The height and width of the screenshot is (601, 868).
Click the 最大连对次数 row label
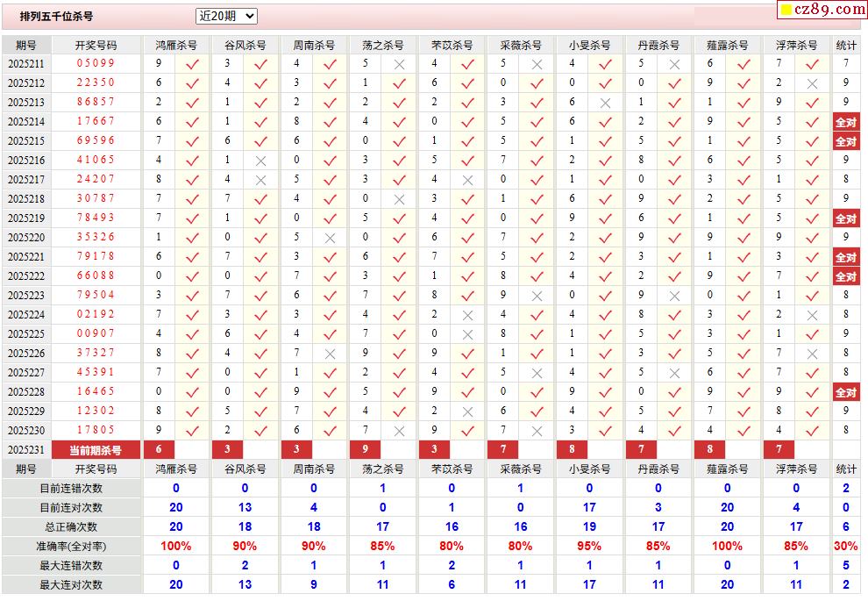tap(71, 585)
